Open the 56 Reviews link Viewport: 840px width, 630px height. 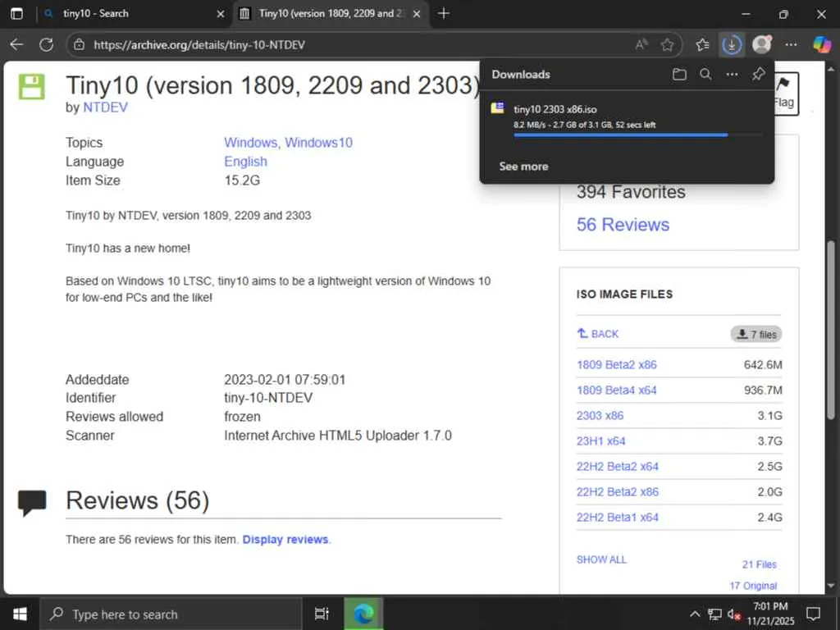[623, 225]
